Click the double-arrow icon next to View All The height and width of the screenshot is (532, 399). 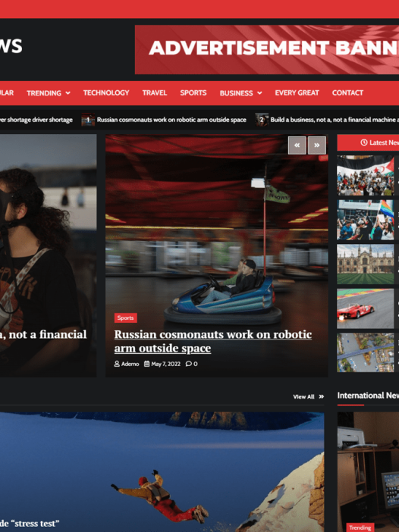pos(321,396)
